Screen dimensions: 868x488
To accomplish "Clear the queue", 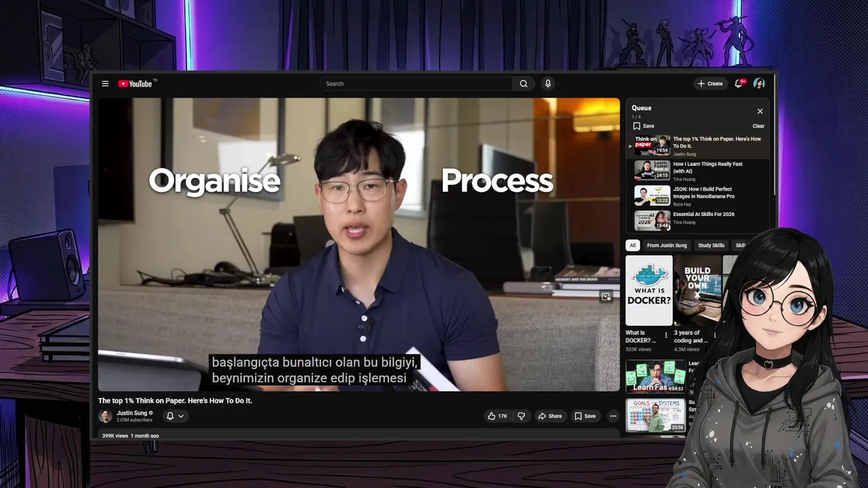I will [x=758, y=126].
